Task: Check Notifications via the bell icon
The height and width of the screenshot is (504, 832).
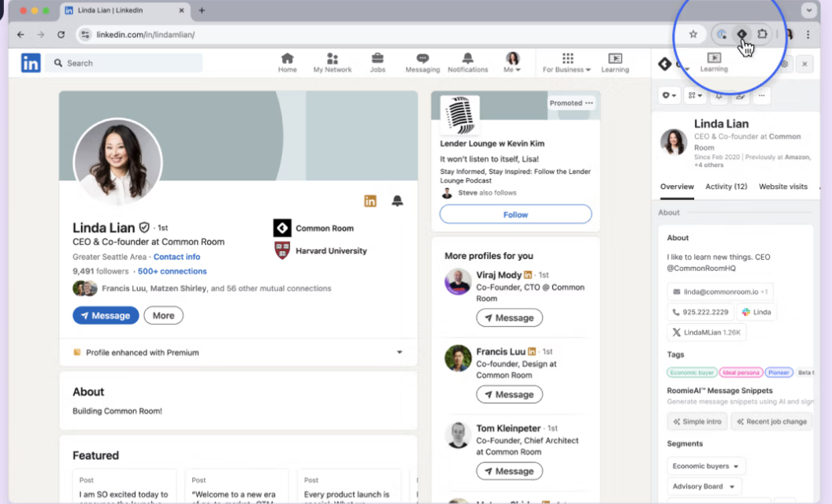Action: coord(467,61)
